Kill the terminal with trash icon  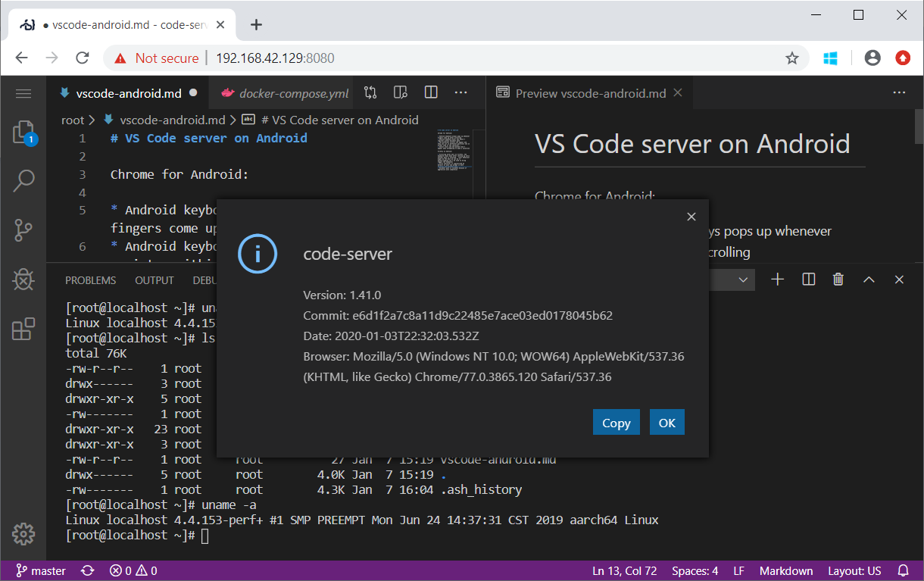838,280
